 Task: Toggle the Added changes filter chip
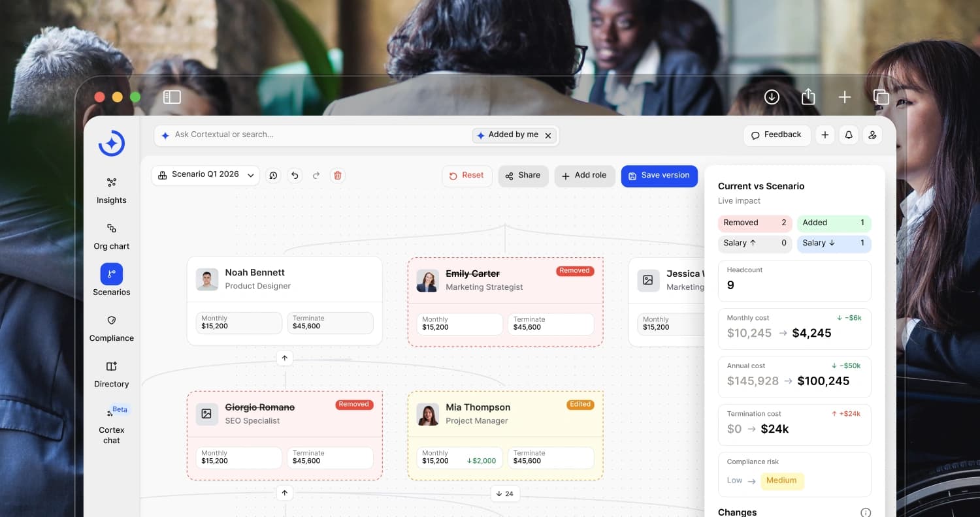coord(834,223)
